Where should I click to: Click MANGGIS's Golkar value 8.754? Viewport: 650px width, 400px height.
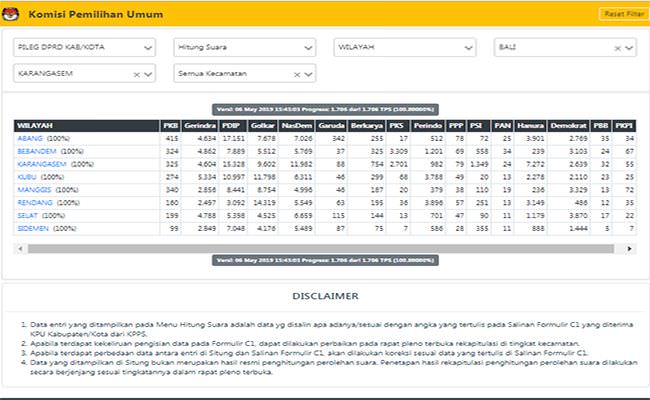(267, 190)
